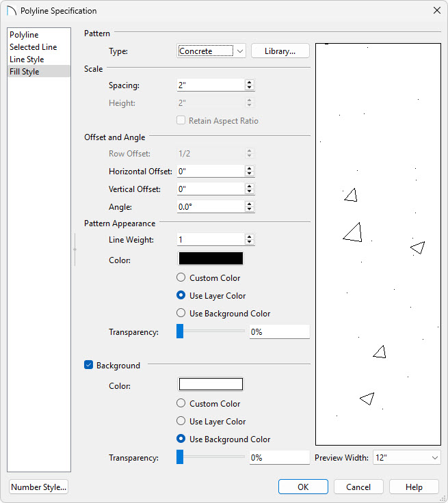The image size is (448, 503).
Task: Click the Cancel button
Action: tap(358, 487)
